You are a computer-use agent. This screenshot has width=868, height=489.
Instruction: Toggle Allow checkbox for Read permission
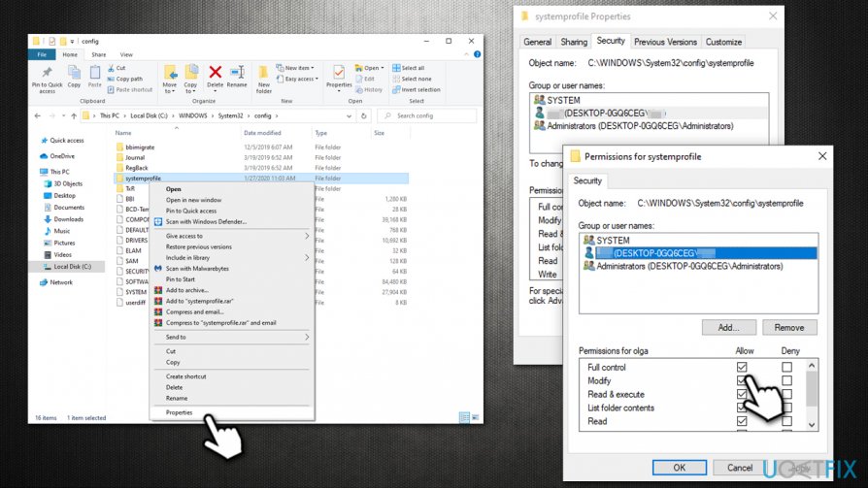pos(742,421)
